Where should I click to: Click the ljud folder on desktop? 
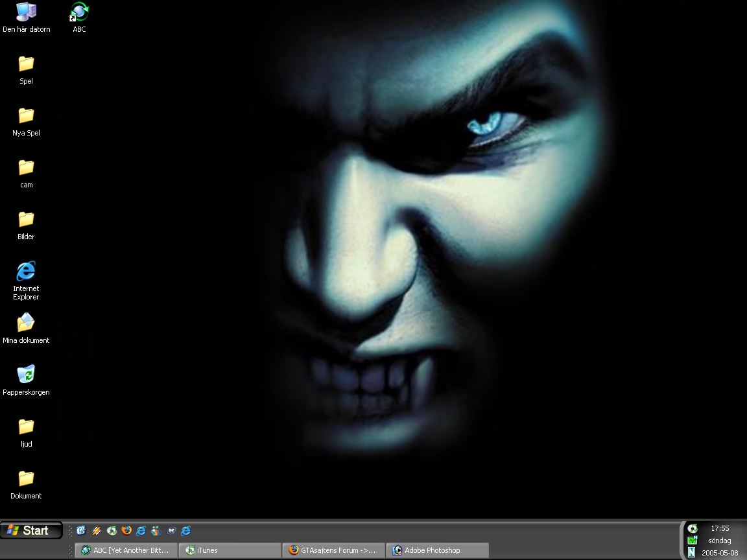pos(26,427)
